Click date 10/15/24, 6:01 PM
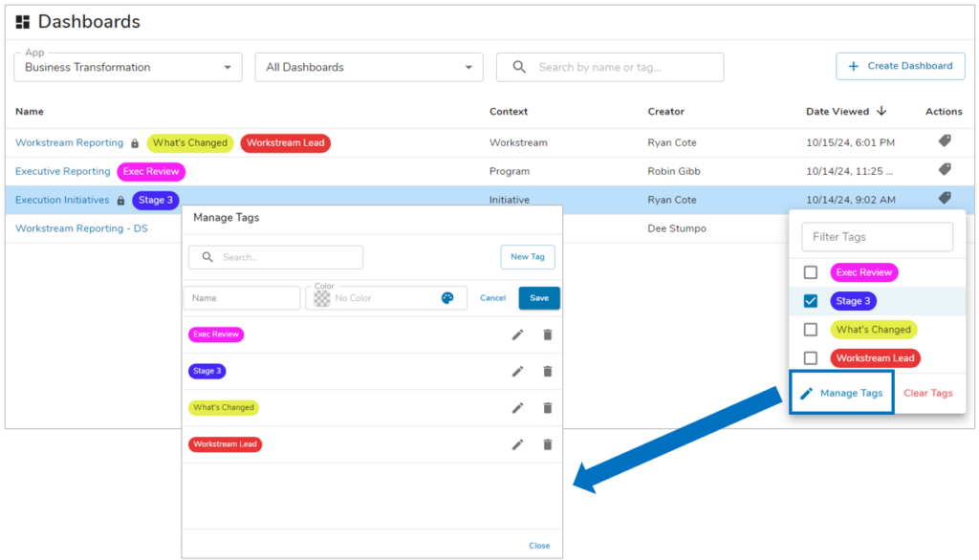Image resolution: width=979 pixels, height=560 pixels. coord(850,142)
